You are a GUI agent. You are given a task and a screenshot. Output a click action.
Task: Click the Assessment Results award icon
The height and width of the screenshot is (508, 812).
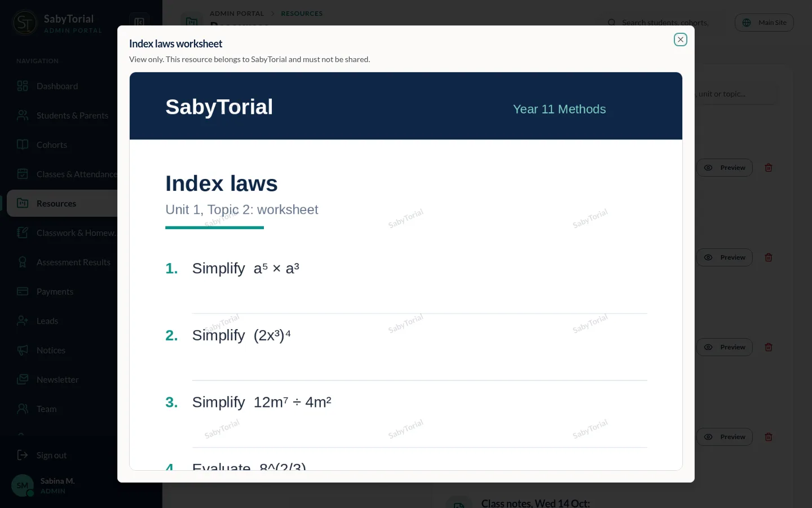pyautogui.click(x=23, y=262)
